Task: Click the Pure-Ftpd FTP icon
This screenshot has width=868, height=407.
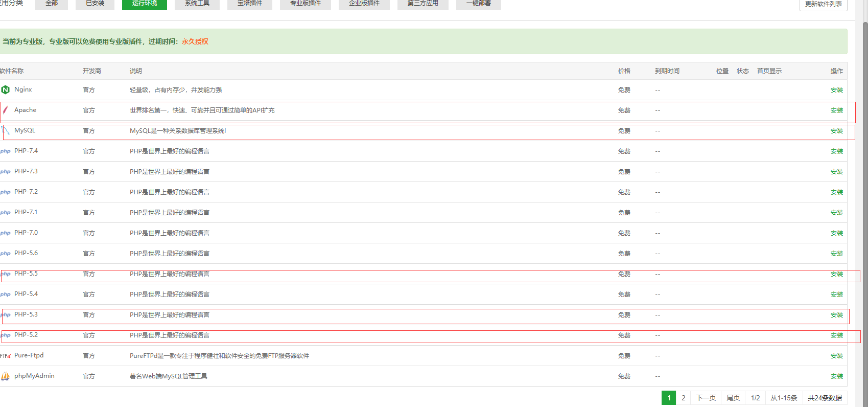Action: [5, 356]
